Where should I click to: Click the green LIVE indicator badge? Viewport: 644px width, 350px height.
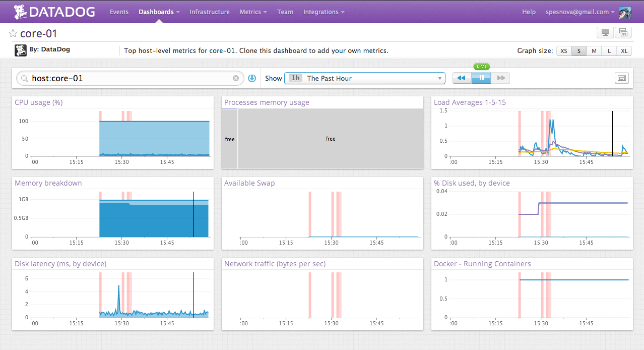pyautogui.click(x=481, y=66)
